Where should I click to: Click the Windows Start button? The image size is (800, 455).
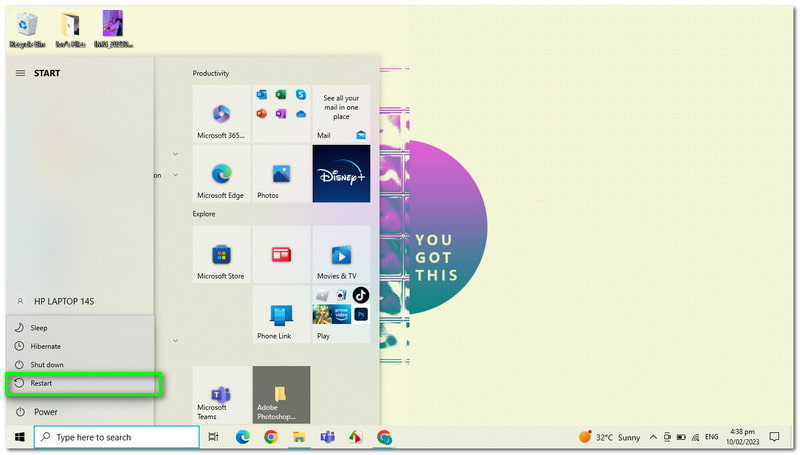[x=20, y=437]
